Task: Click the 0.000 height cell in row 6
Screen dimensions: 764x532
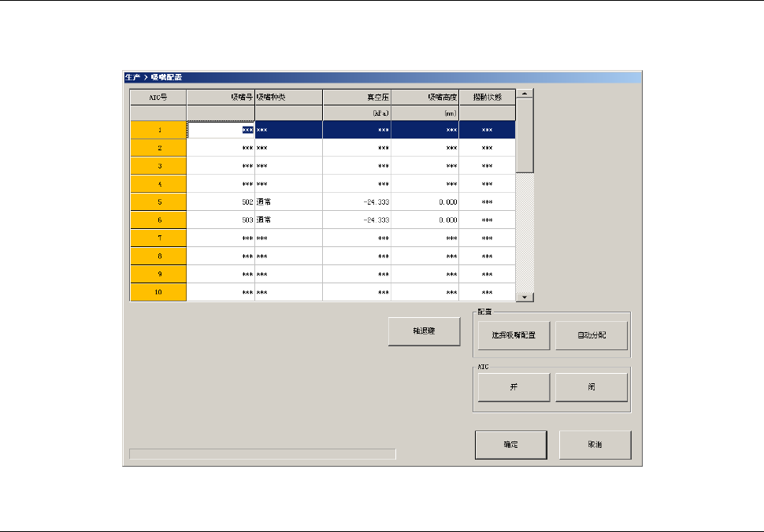Action: click(425, 220)
